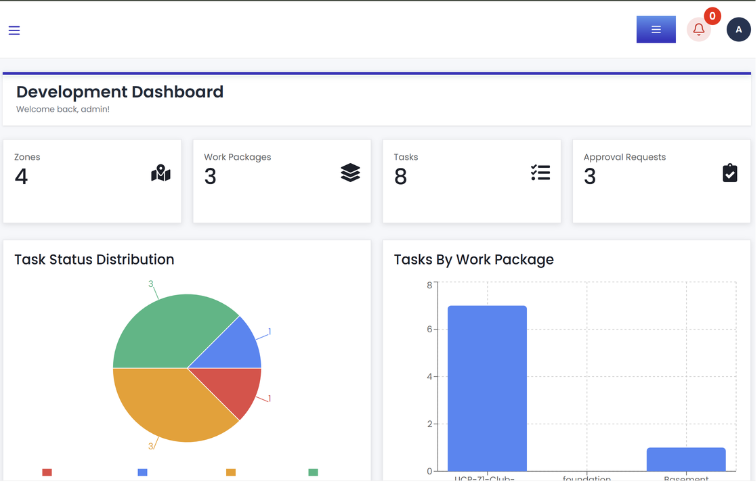Open the admin avatar profile menu
The height and width of the screenshot is (486, 756).
pos(738,29)
